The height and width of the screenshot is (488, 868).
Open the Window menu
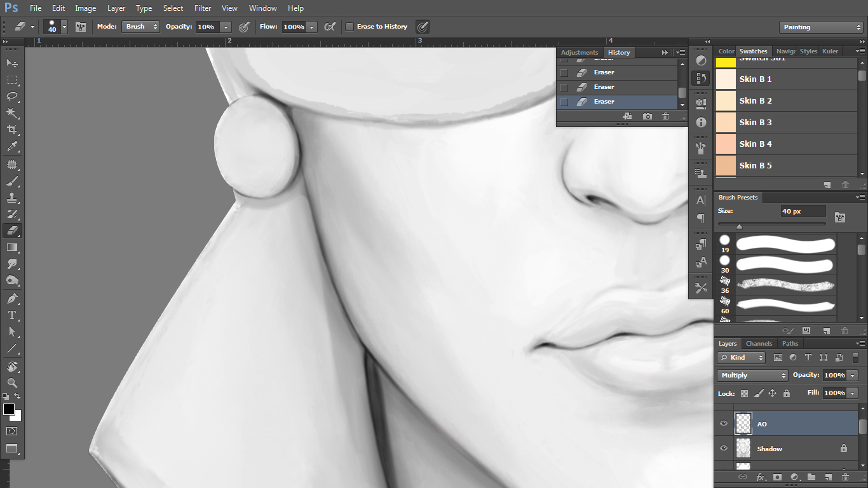[x=262, y=8]
